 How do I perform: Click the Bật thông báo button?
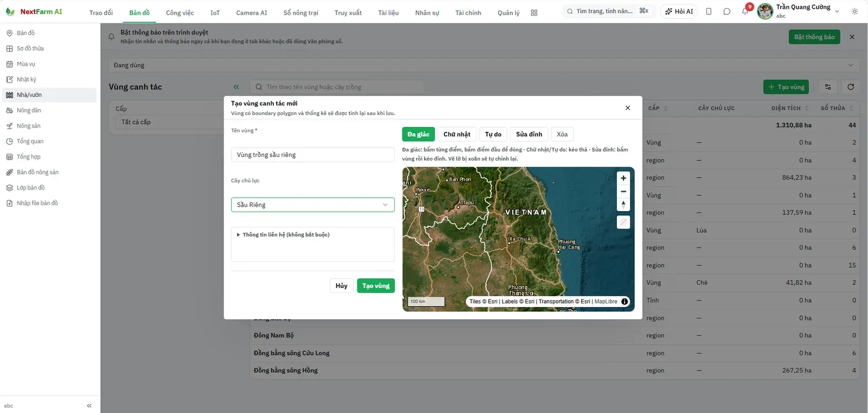tap(814, 37)
